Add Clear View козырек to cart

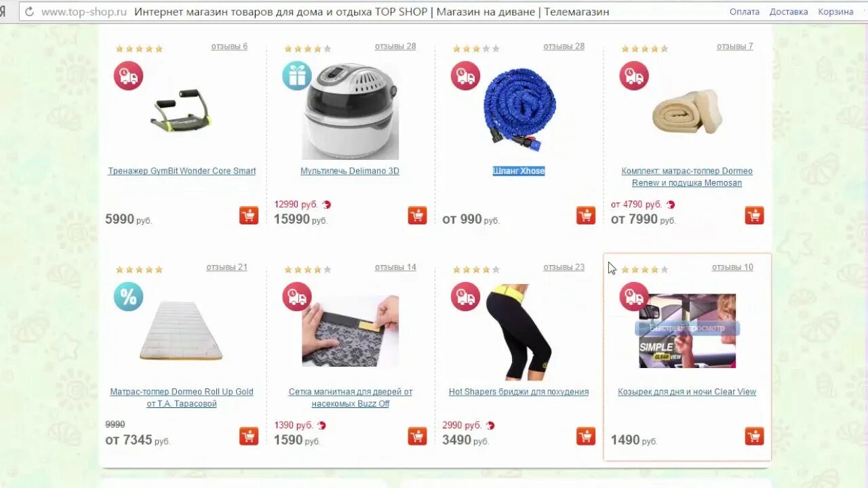tap(754, 436)
